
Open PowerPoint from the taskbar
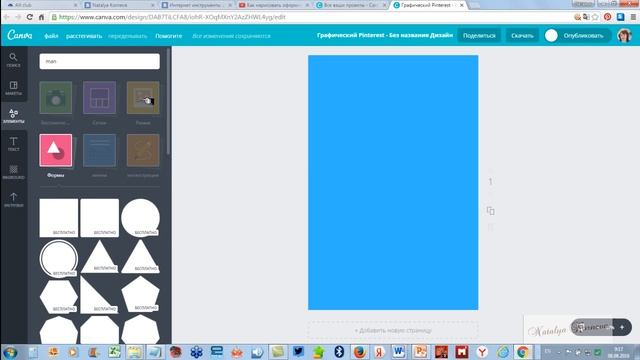[x=420, y=352]
